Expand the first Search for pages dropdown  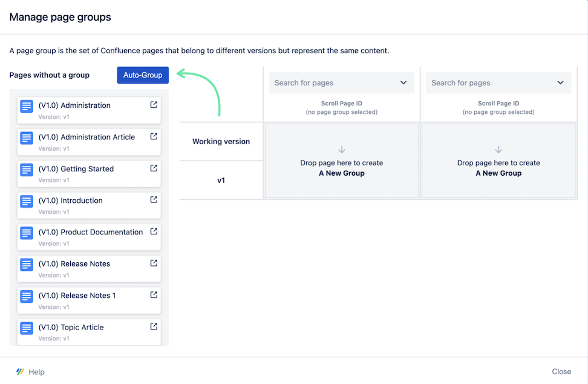pyautogui.click(x=403, y=83)
